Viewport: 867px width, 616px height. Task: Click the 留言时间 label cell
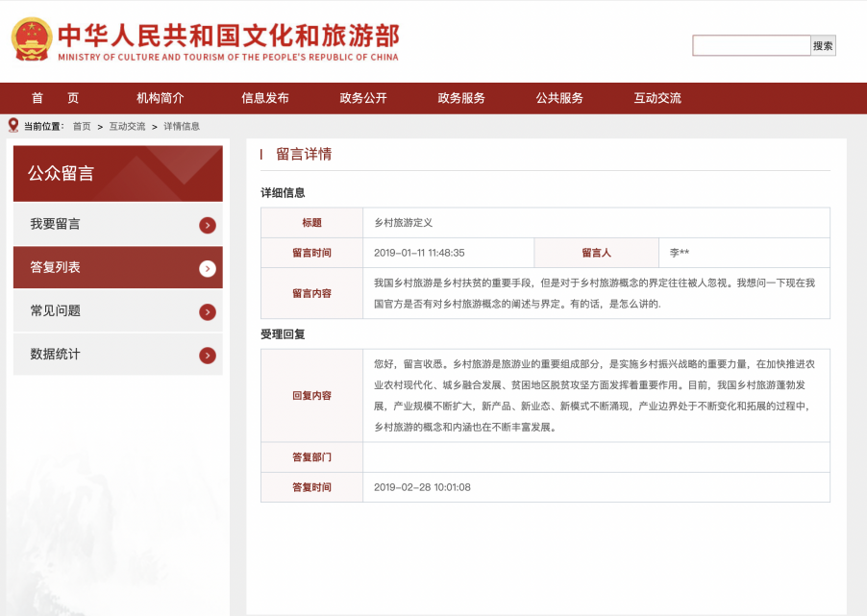311,253
